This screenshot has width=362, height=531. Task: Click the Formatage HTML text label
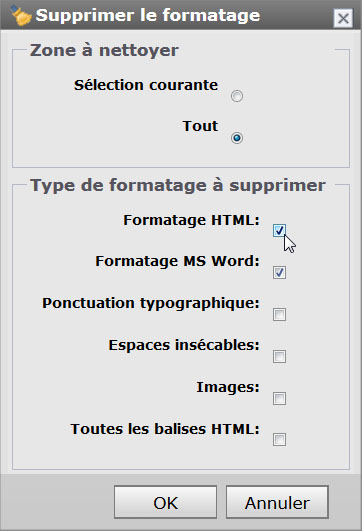point(191,220)
